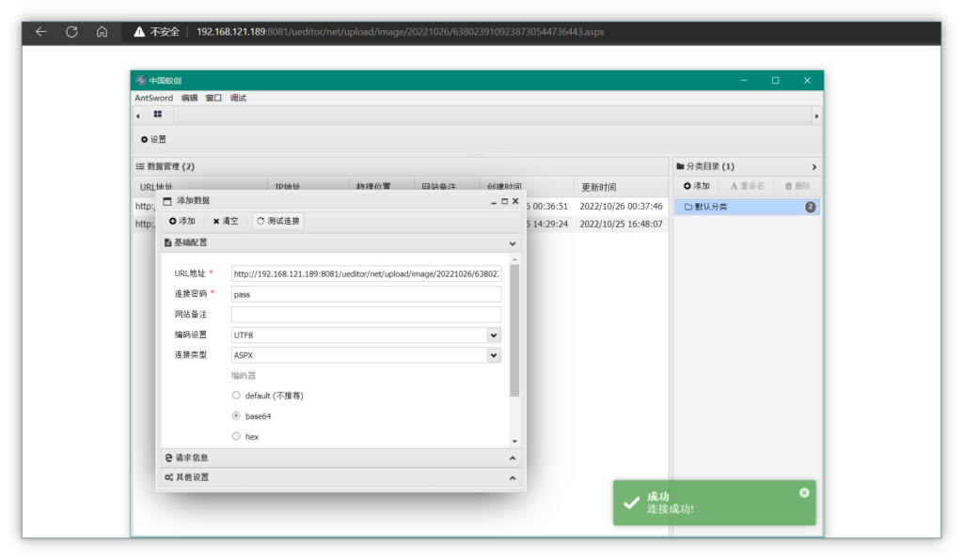Select the hex encoder option

[x=236, y=436]
